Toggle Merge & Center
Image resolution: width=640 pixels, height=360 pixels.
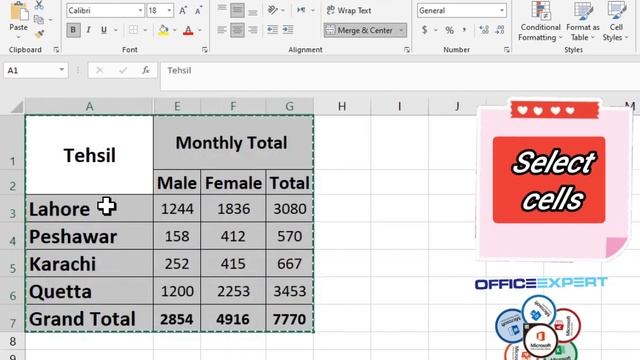(x=360, y=30)
